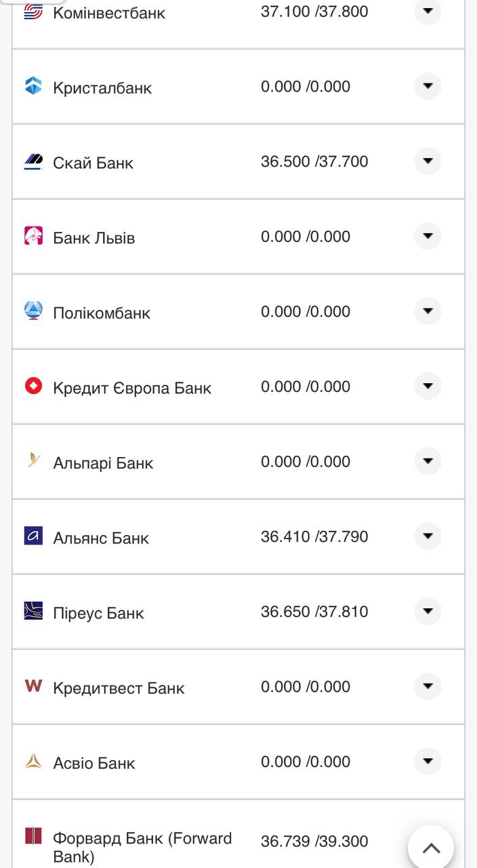Click the Кредит Європа Банк logo
The height and width of the screenshot is (868, 477).
33,387
